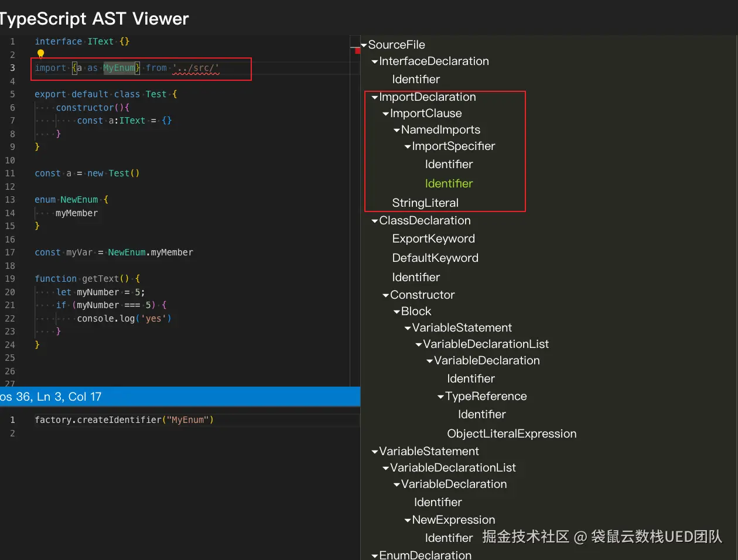Click the red error marker in editor scrollbar
The width and height of the screenshot is (738, 560).
click(x=357, y=51)
